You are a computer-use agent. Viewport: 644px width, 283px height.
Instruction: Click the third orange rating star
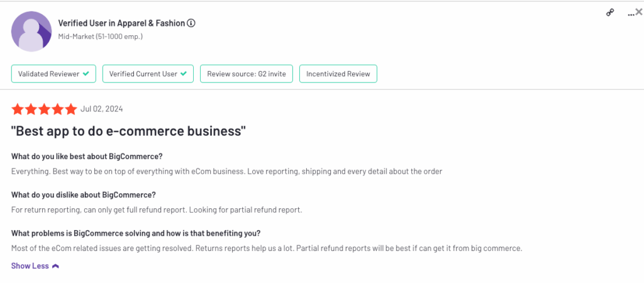(x=45, y=109)
